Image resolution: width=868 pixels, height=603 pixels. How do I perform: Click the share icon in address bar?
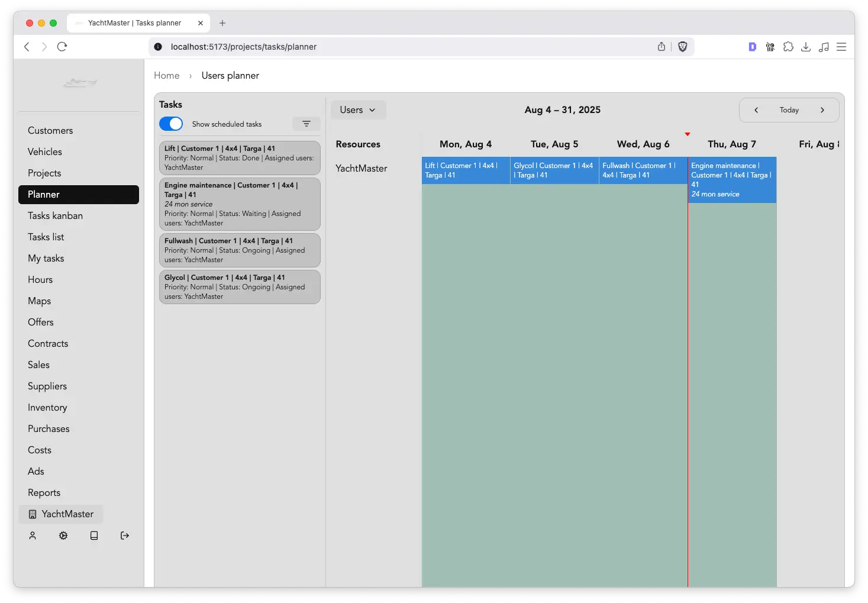(662, 47)
